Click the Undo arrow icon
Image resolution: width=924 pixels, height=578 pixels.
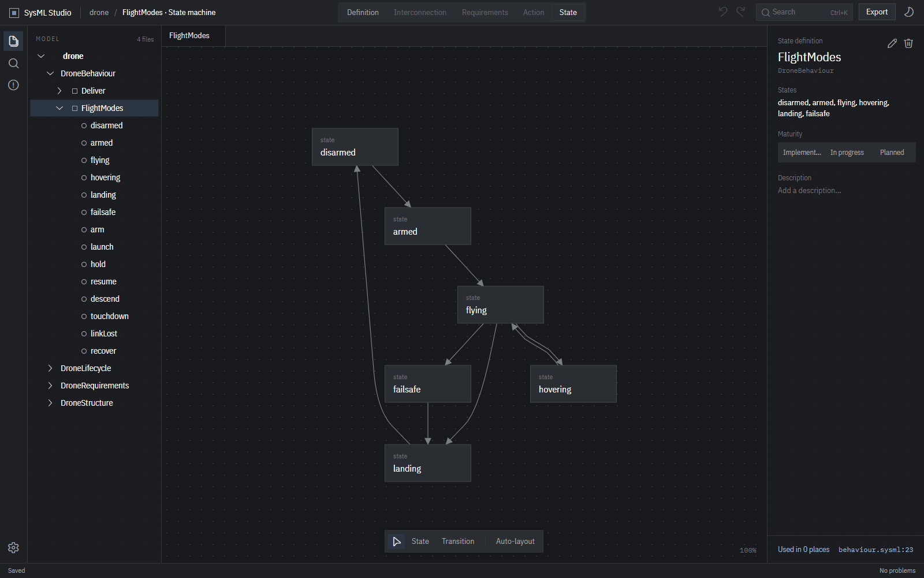(x=722, y=12)
